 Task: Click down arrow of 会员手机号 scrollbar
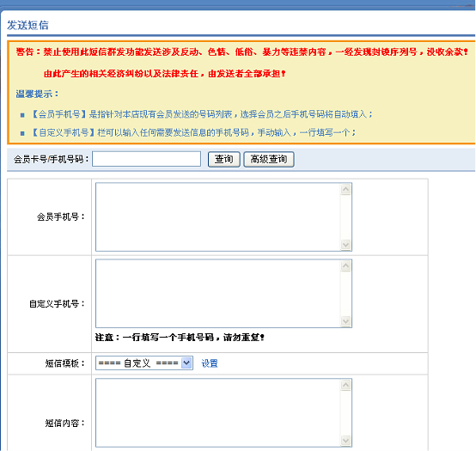(345, 245)
